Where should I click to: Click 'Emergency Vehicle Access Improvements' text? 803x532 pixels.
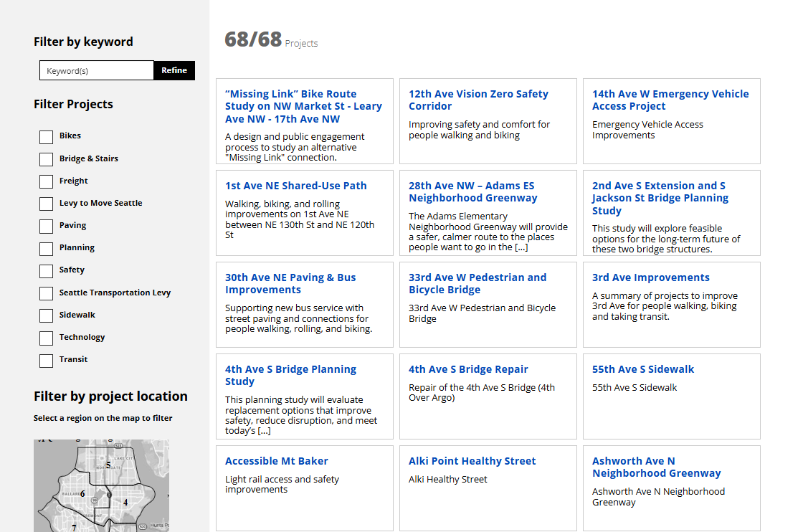647,130
